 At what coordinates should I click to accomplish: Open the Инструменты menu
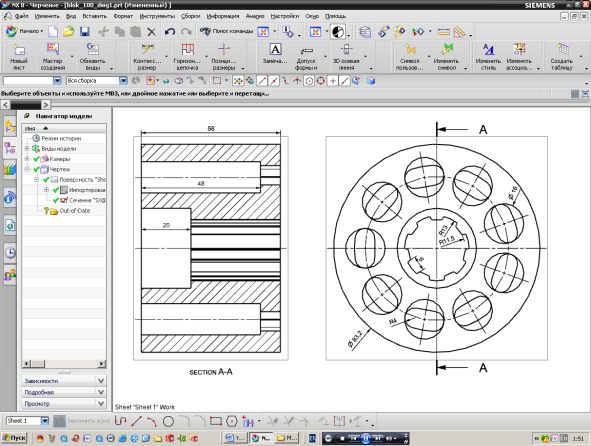pyautogui.click(x=157, y=16)
